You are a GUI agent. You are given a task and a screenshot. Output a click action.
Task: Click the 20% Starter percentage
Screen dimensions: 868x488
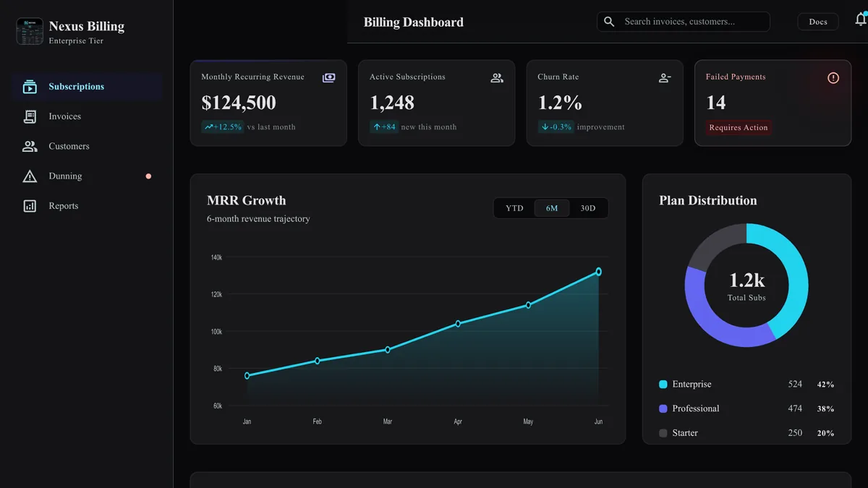825,434
